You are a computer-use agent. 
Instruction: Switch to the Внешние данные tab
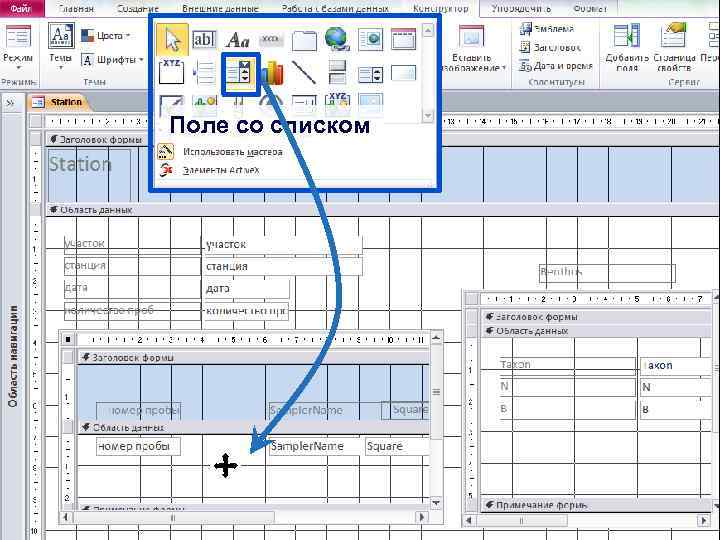(220, 8)
